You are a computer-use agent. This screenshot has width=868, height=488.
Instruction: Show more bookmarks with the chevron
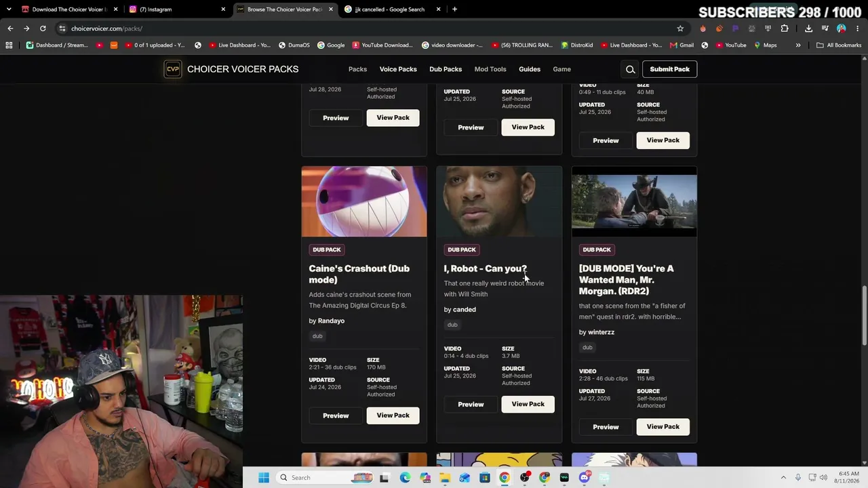click(798, 45)
